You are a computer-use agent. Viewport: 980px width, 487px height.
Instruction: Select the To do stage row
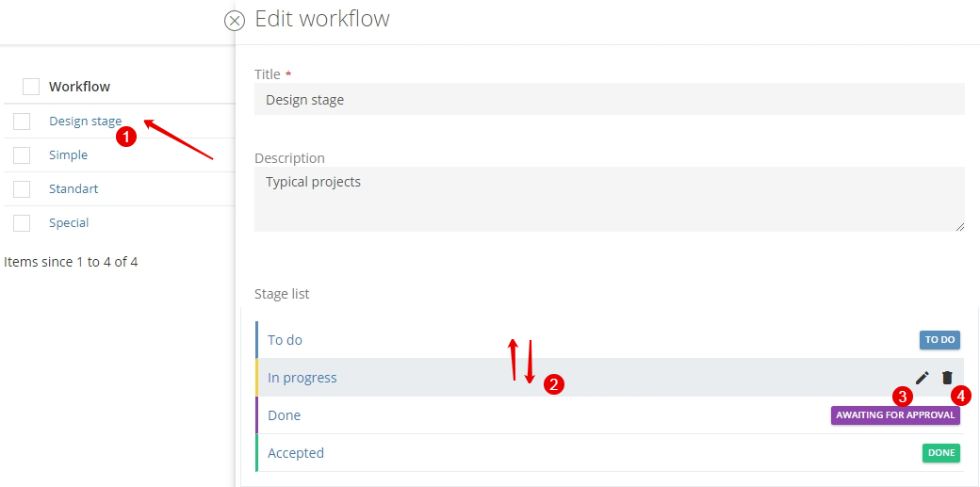[x=610, y=340]
